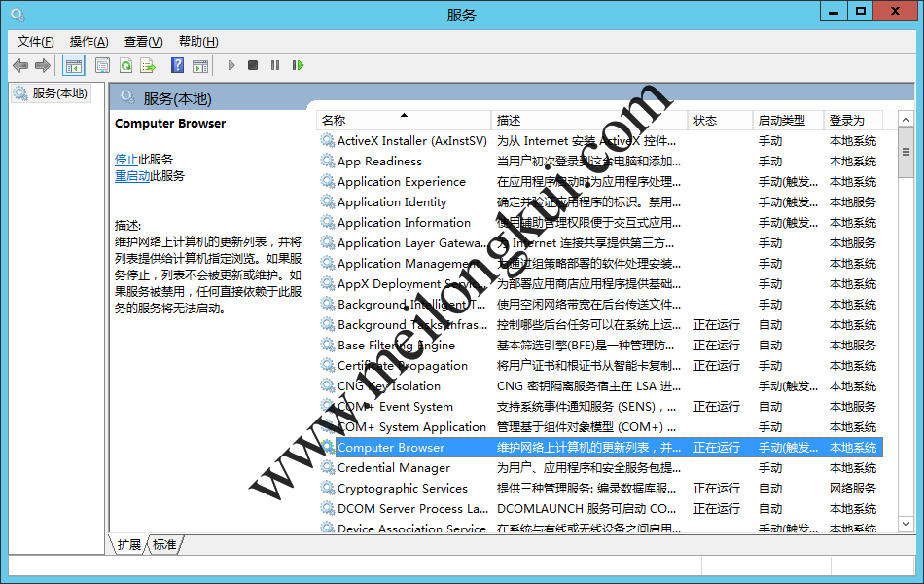
Task: Click the Refresh toolbar icon
Action: [125, 65]
